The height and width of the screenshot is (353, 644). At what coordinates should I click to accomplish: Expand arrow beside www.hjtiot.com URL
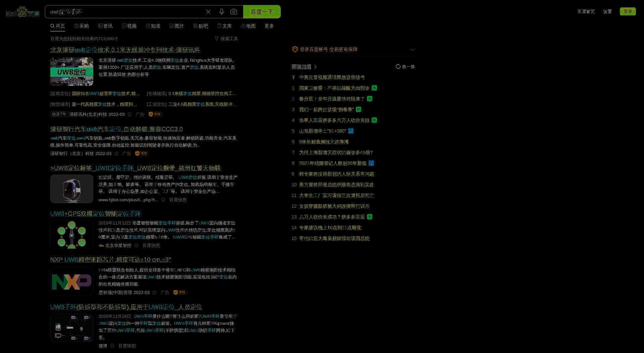click(163, 200)
